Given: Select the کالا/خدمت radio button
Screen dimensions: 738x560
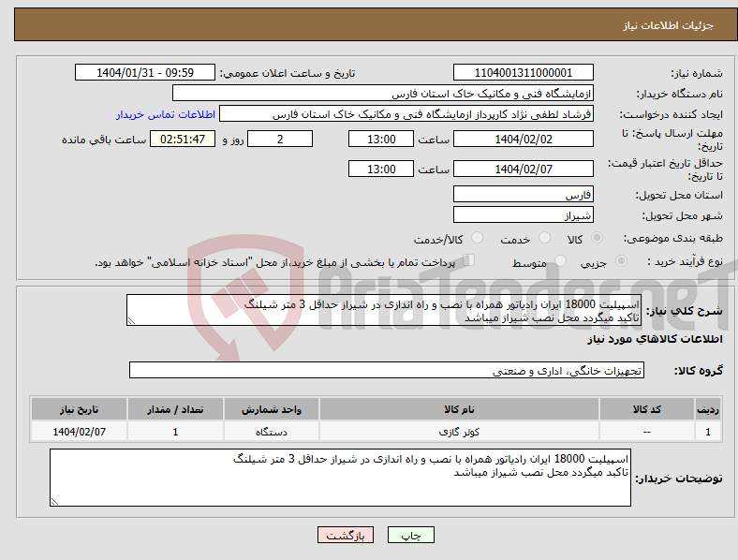Looking at the screenshot, I should coord(477,238).
